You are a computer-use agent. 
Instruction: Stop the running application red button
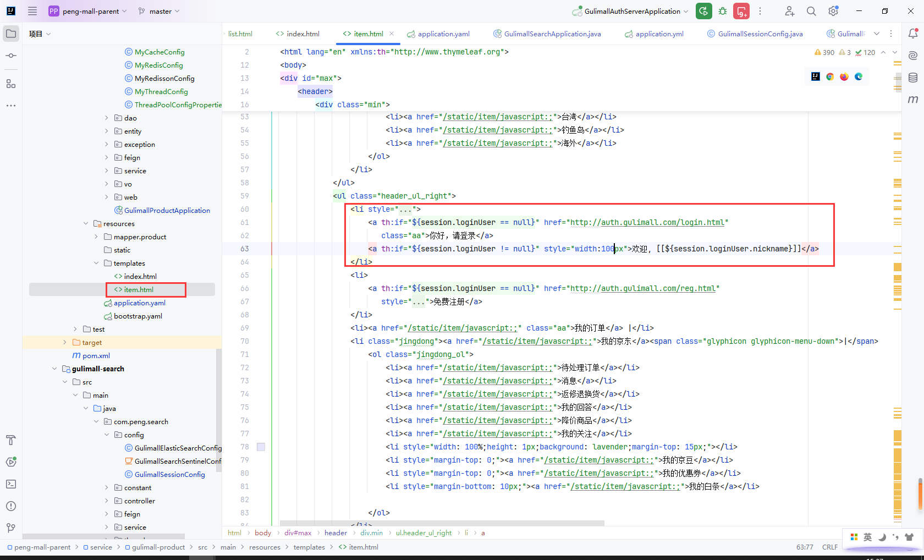click(x=741, y=11)
